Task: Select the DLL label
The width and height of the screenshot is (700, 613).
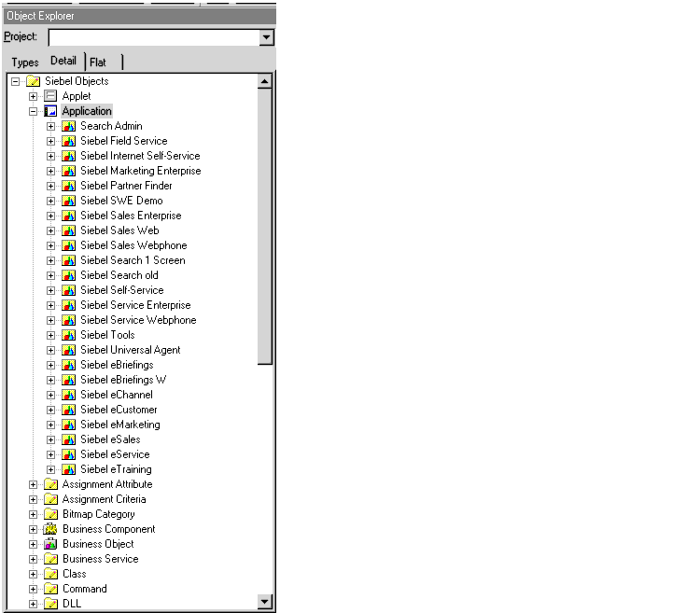Action: point(72,604)
